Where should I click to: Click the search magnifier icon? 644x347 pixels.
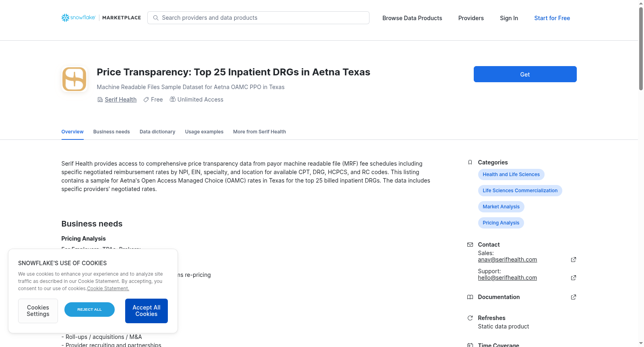point(156,18)
